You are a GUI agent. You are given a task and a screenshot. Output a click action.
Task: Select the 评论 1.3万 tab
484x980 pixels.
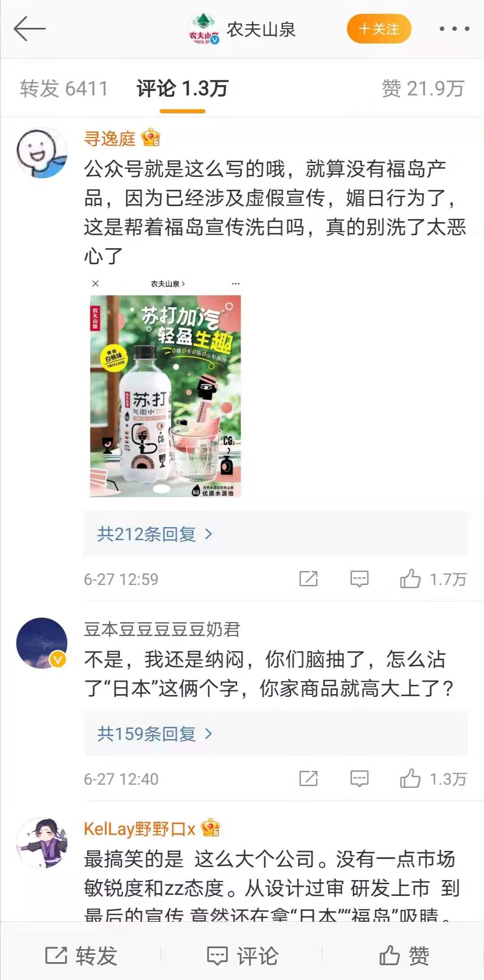pos(183,88)
